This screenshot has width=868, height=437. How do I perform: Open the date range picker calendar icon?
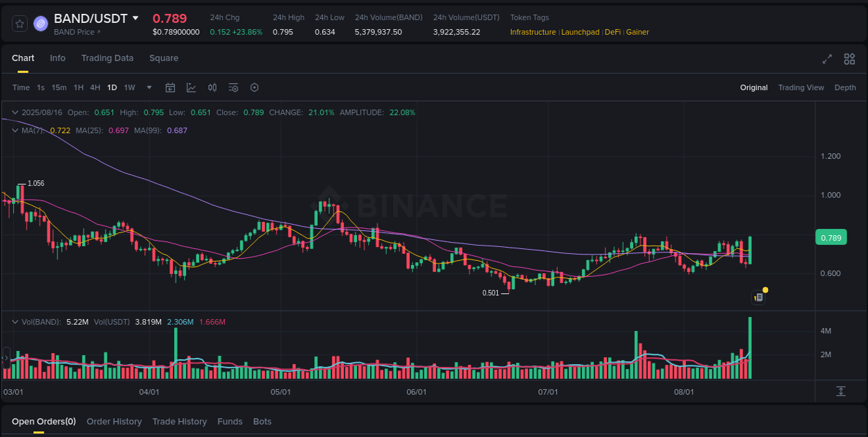coord(170,87)
